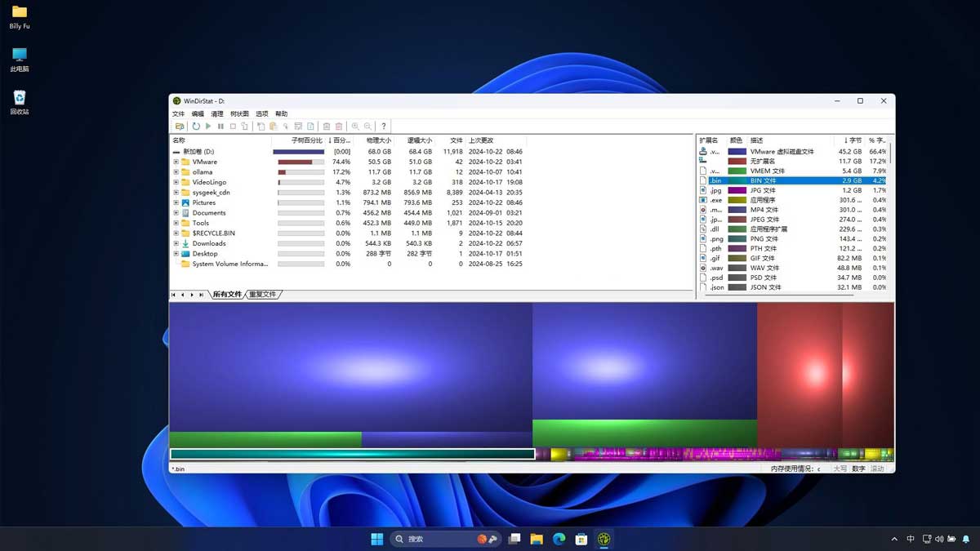
Task: Click the Windows Start button
Action: [377, 539]
